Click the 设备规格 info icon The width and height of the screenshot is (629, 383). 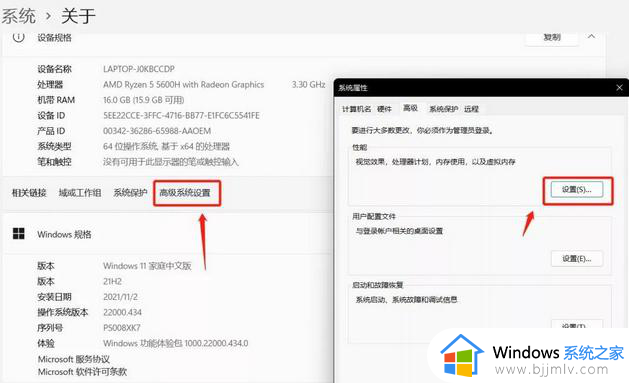18,37
